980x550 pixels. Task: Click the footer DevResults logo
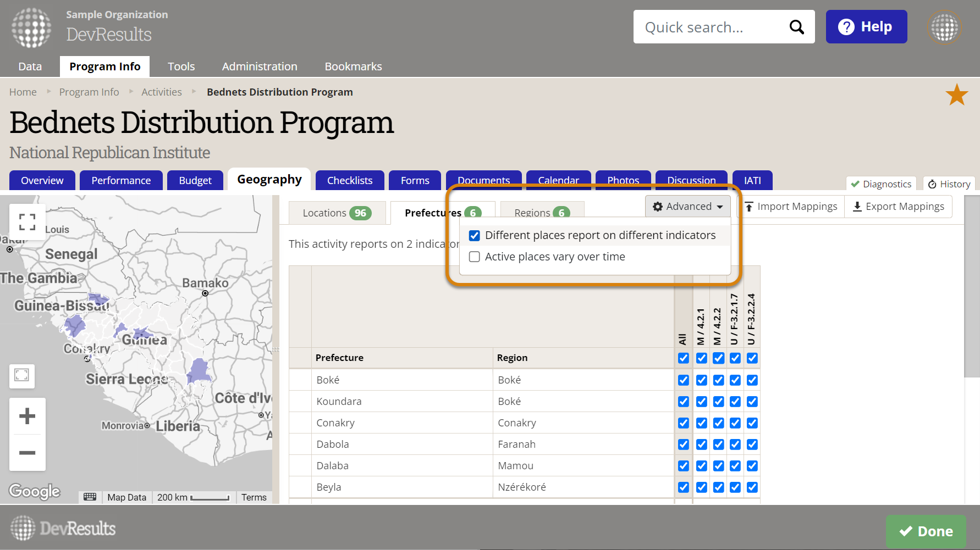[63, 528]
